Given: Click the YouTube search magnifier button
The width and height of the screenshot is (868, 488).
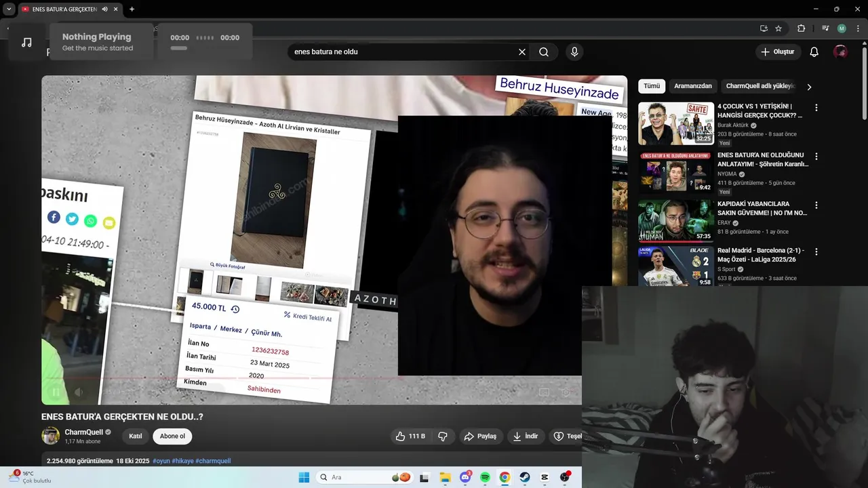Looking at the screenshot, I should click(x=544, y=52).
